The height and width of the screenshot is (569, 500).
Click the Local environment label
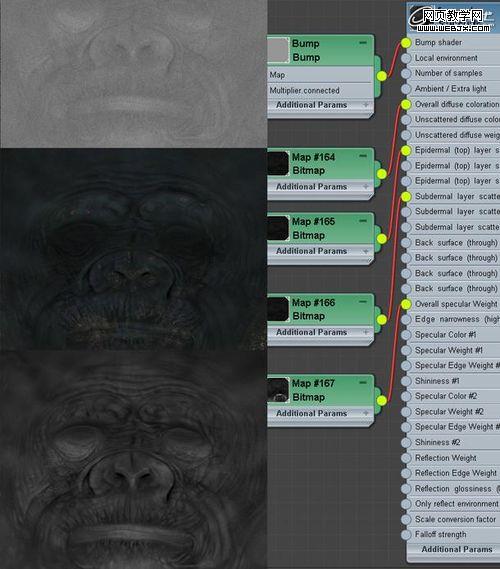[446, 58]
